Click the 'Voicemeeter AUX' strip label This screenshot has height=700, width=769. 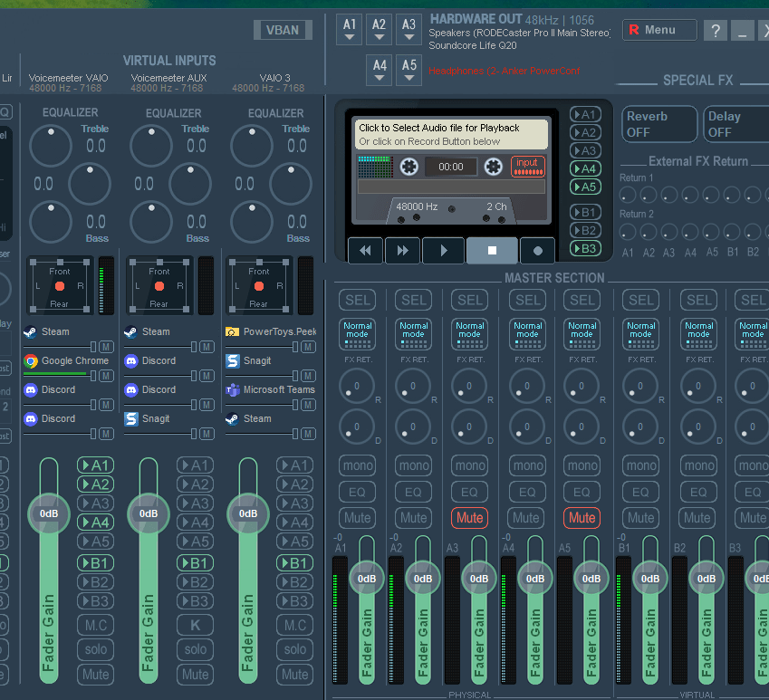point(168,79)
